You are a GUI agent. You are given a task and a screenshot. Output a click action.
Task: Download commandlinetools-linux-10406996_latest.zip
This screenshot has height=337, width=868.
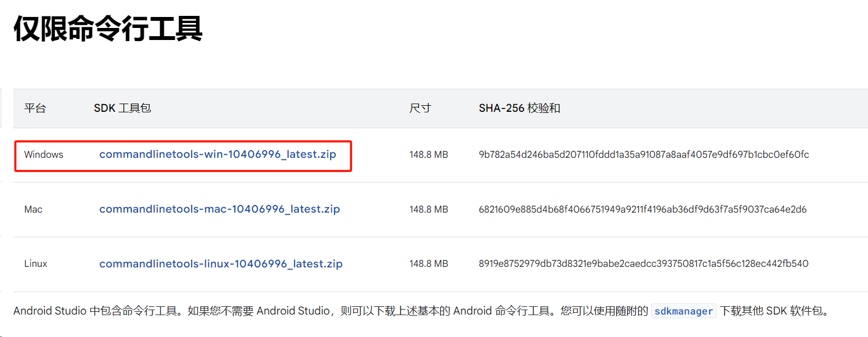click(x=221, y=264)
